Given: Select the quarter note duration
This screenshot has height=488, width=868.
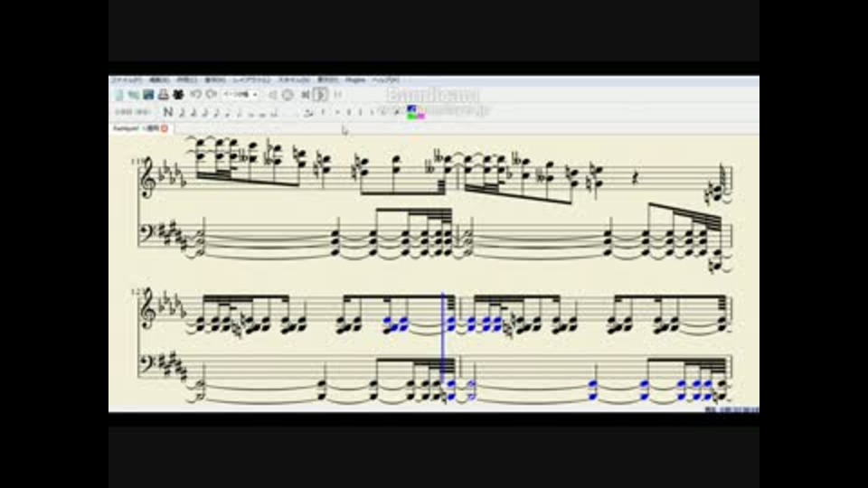Looking at the screenshot, I should pyautogui.click(x=227, y=112).
